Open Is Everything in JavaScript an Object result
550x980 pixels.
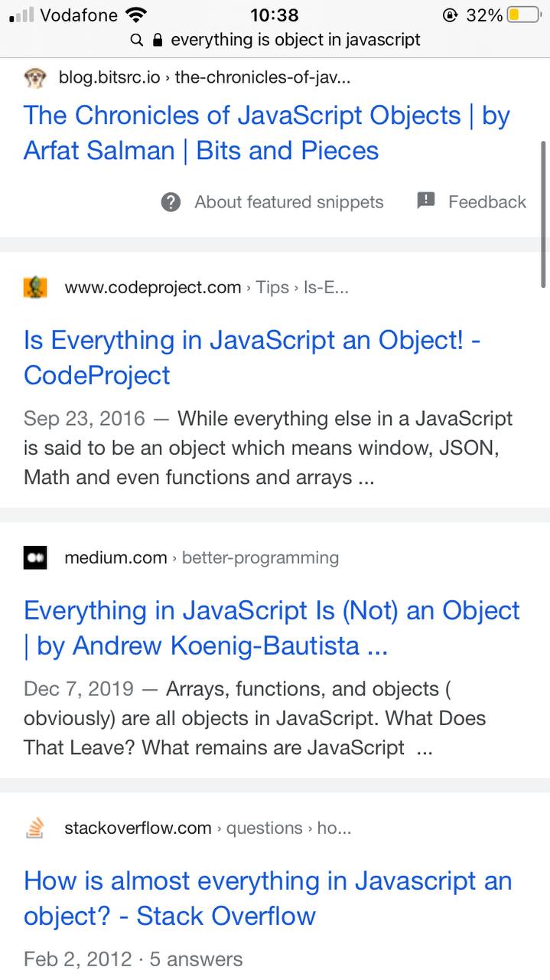(x=252, y=358)
